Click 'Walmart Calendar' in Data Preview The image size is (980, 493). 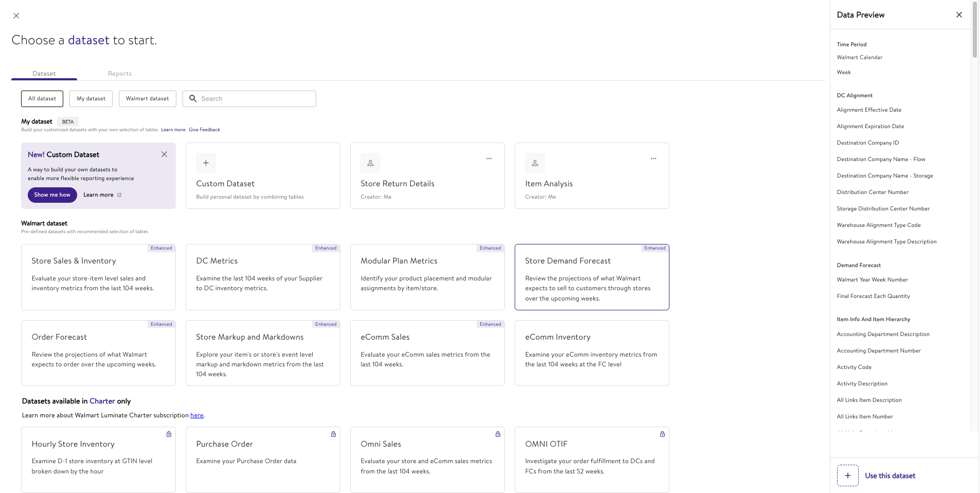[x=859, y=58]
